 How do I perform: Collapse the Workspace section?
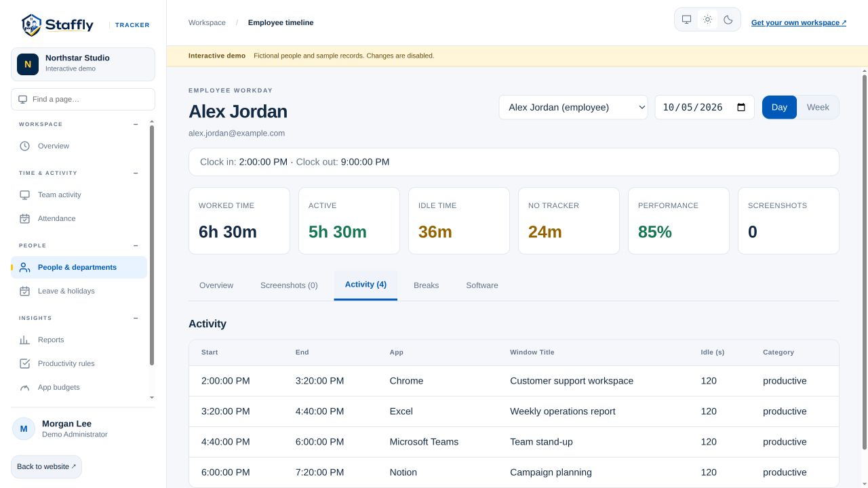coord(136,124)
